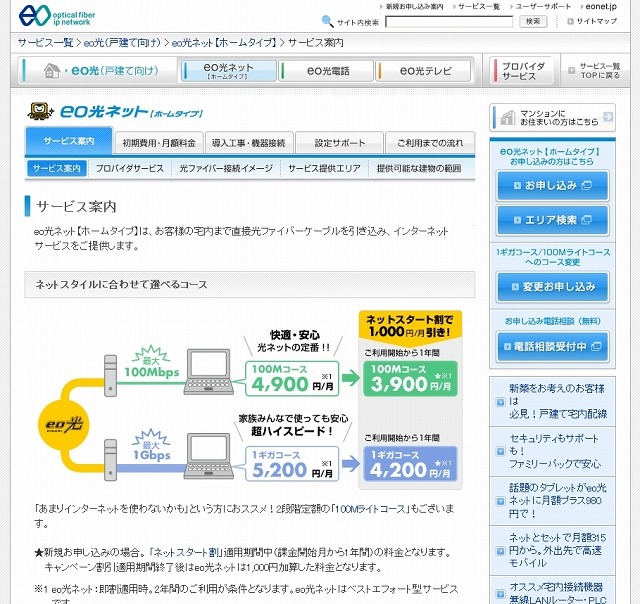This screenshot has width=640, height=604.
Task: Click the エリア検索 button
Action: 552,220
